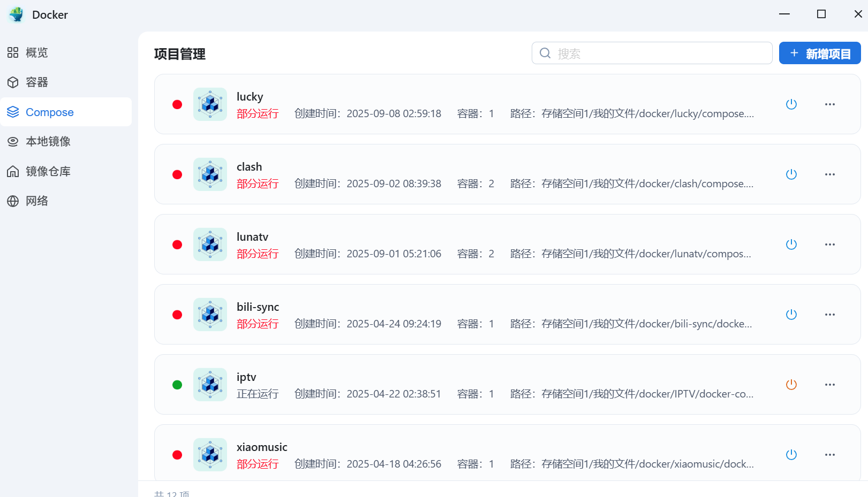Stop the iptv project with power icon
Viewport: 868px width, 497px height.
pyautogui.click(x=791, y=385)
